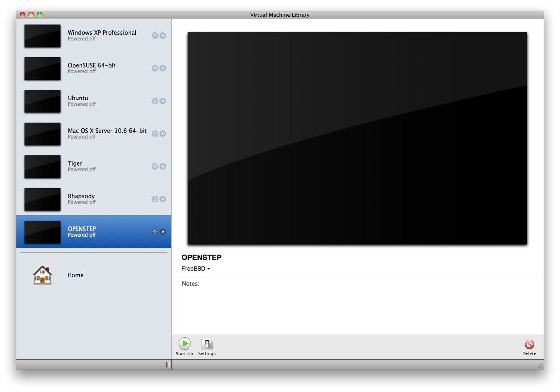Minimize the window with the yellow button
This screenshot has height=392, width=560.
point(31,15)
